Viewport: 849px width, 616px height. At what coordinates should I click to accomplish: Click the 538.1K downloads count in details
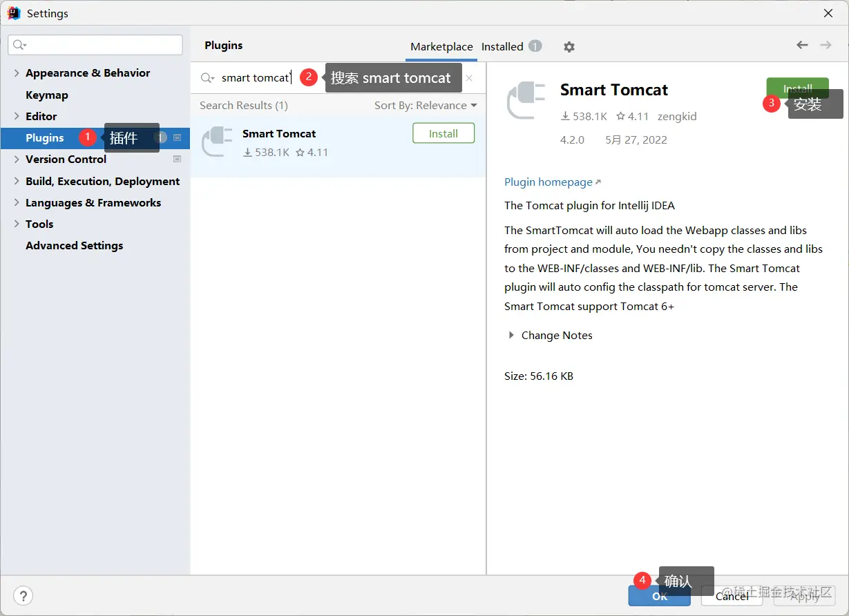coord(584,117)
